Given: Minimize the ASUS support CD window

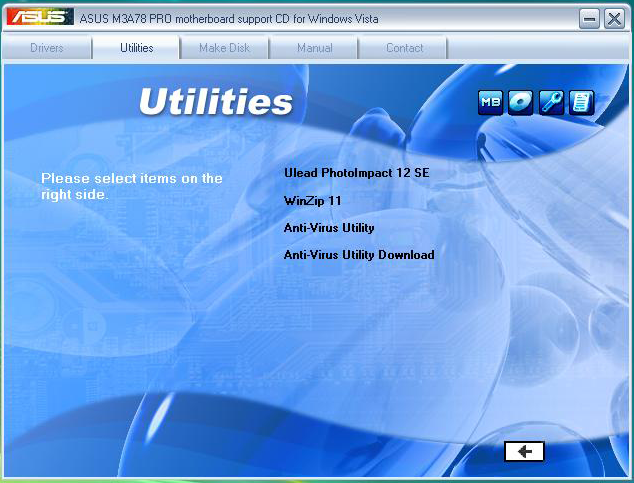Looking at the screenshot, I should [x=589, y=19].
